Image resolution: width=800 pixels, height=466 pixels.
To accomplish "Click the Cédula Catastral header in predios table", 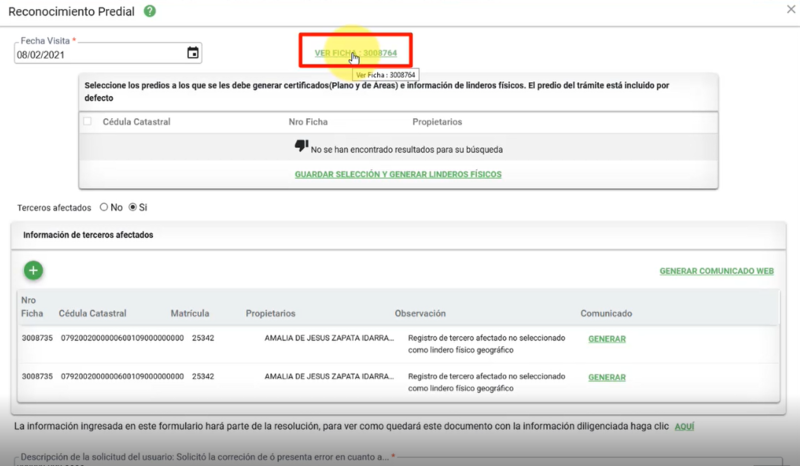I will 136,122.
